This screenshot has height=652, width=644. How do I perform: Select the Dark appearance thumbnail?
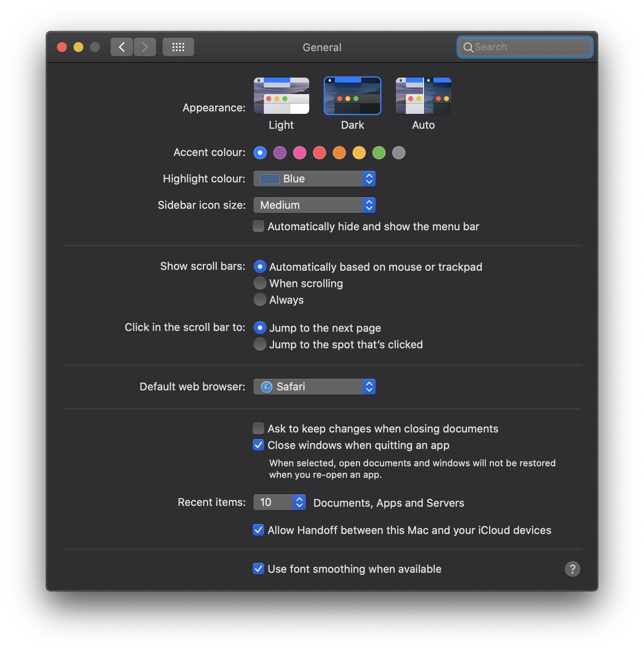click(353, 96)
